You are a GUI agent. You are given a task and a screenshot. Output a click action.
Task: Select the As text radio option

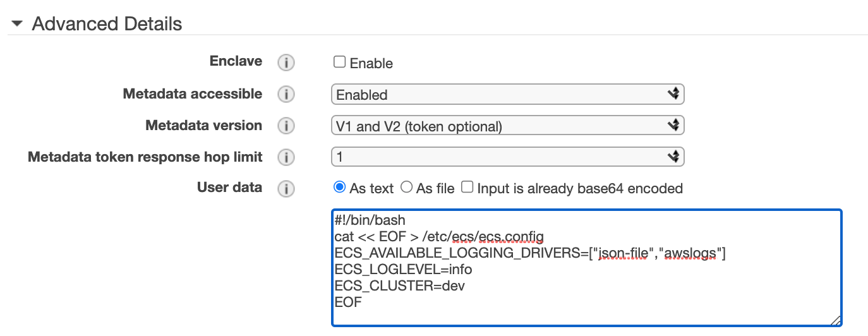pyautogui.click(x=340, y=187)
